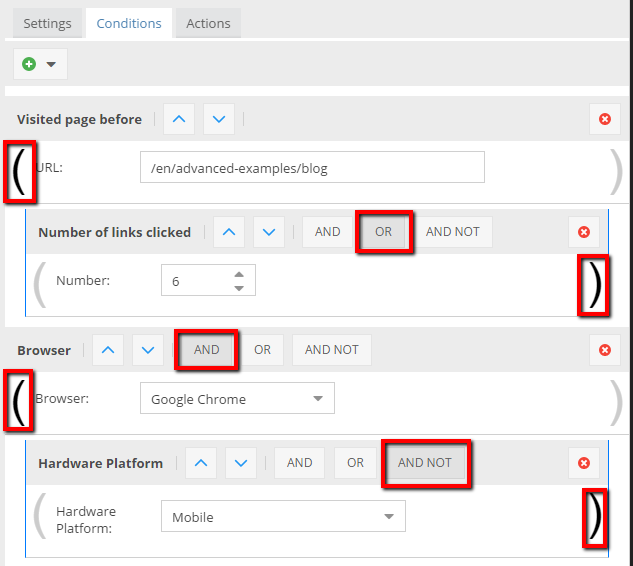Image resolution: width=633 pixels, height=566 pixels.
Task: Set Number of links clicked operator to AND
Action: 328,232
